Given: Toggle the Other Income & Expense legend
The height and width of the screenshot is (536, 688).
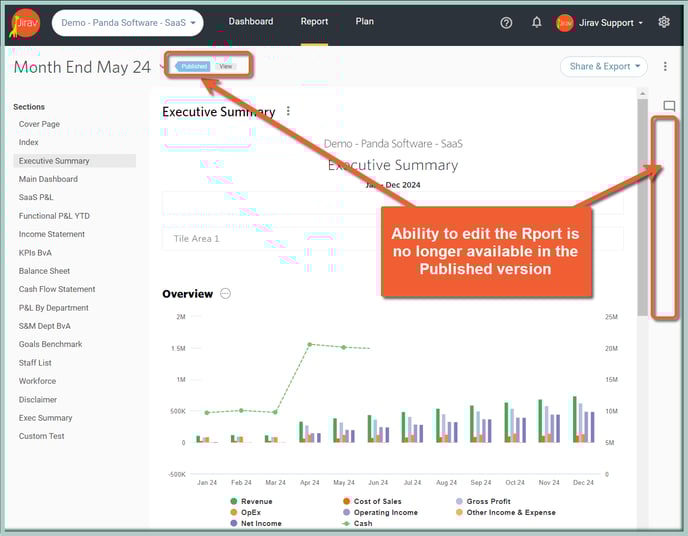Looking at the screenshot, I should pyautogui.click(x=506, y=512).
